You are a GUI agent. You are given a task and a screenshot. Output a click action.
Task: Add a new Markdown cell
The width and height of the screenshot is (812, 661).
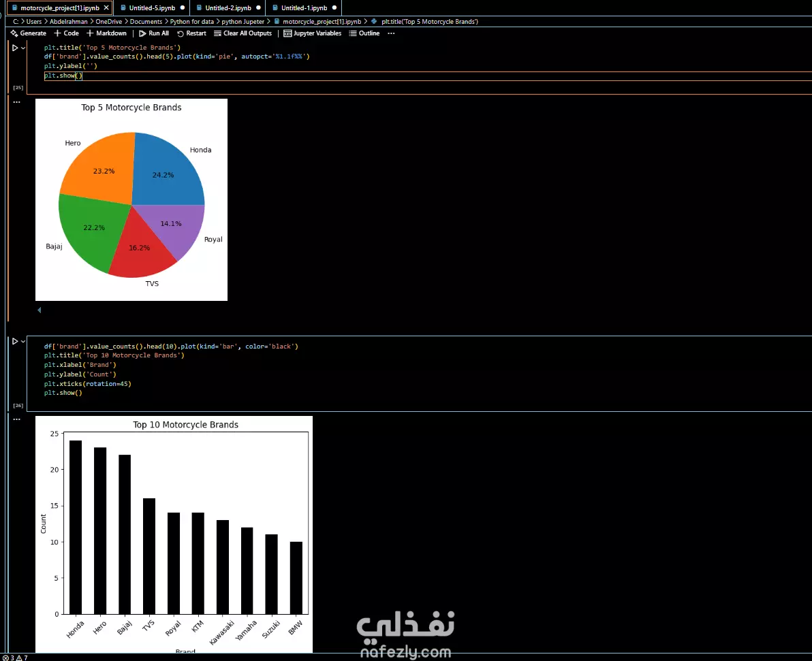pos(106,33)
